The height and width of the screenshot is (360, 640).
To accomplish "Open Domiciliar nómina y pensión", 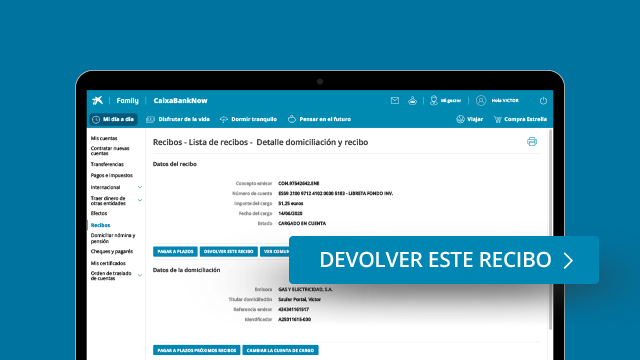I will tap(113, 238).
